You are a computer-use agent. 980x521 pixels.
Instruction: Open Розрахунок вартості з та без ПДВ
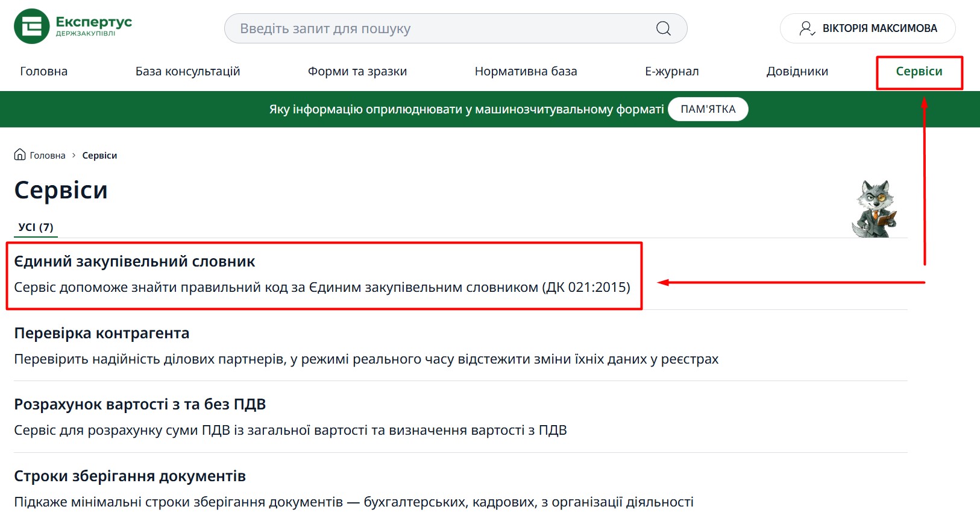[140, 405]
